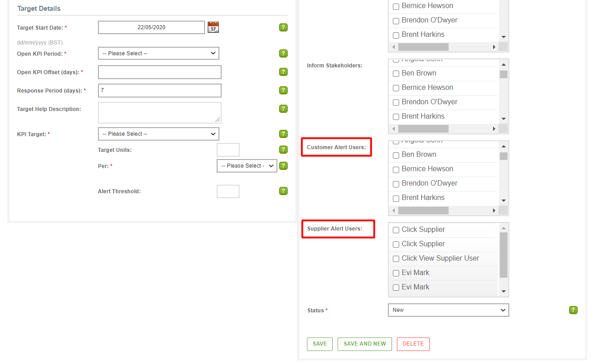Click help icon for Target Help Description
Viewport: 592px width, 364px height.
(x=283, y=109)
